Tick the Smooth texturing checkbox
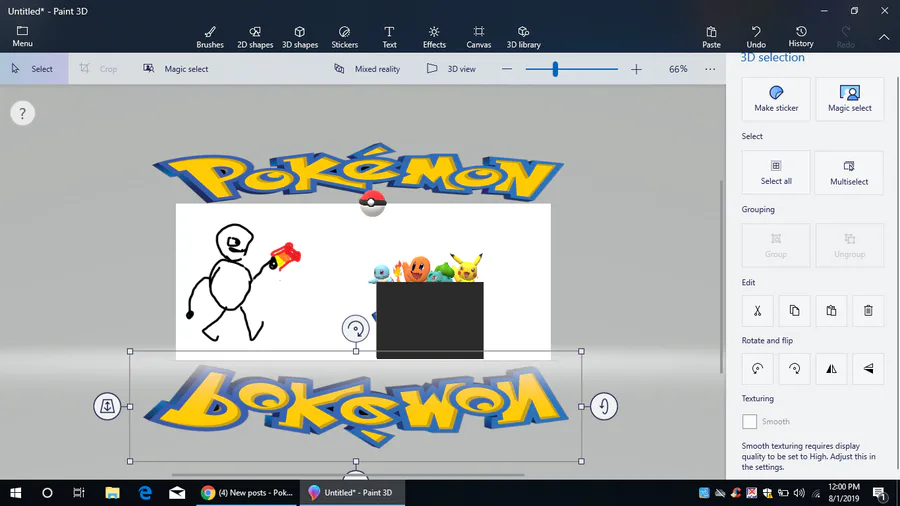The image size is (900, 506). (x=749, y=421)
